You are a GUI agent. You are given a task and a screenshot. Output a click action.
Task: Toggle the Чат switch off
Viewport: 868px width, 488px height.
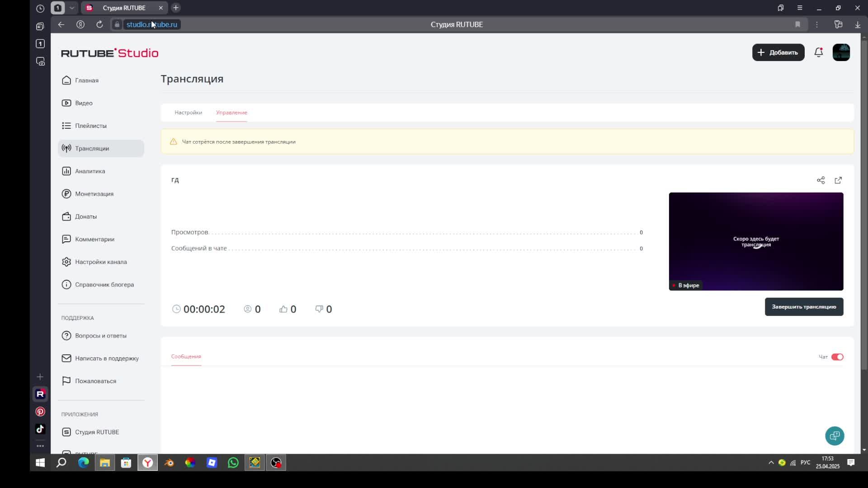(837, 357)
